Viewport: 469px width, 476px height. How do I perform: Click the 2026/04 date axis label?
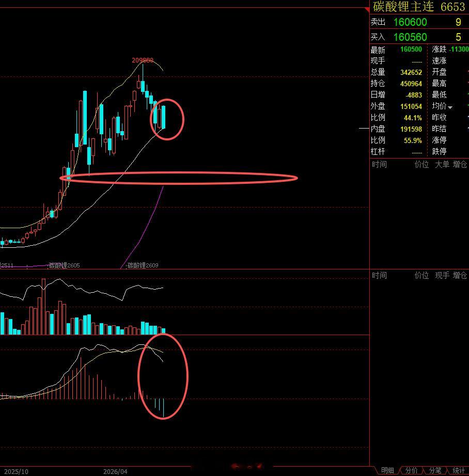pos(115,471)
